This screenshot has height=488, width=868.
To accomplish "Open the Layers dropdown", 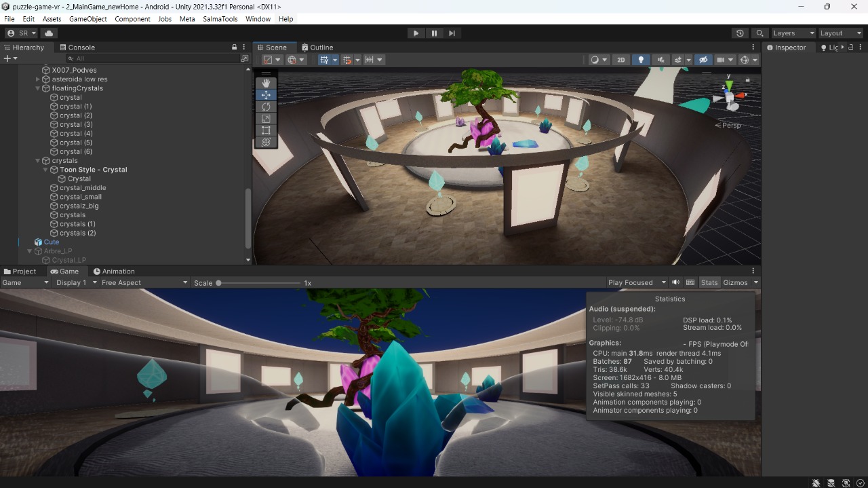I will tap(793, 33).
